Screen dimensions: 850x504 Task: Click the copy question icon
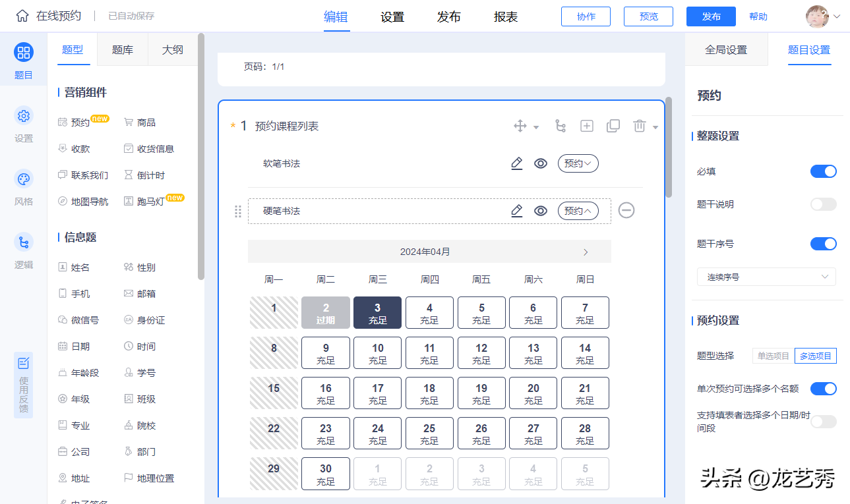pyautogui.click(x=613, y=126)
